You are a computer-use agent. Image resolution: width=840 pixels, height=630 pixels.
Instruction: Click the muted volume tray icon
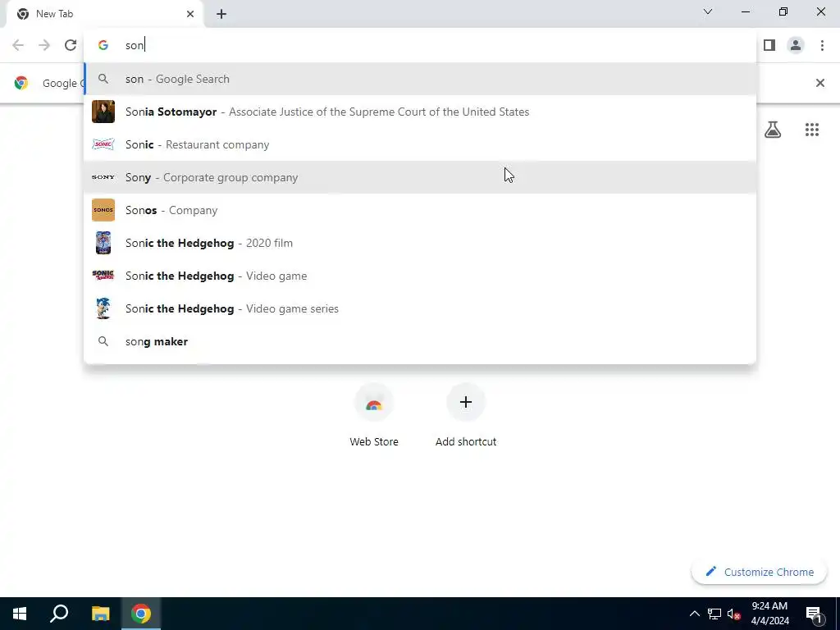734,614
